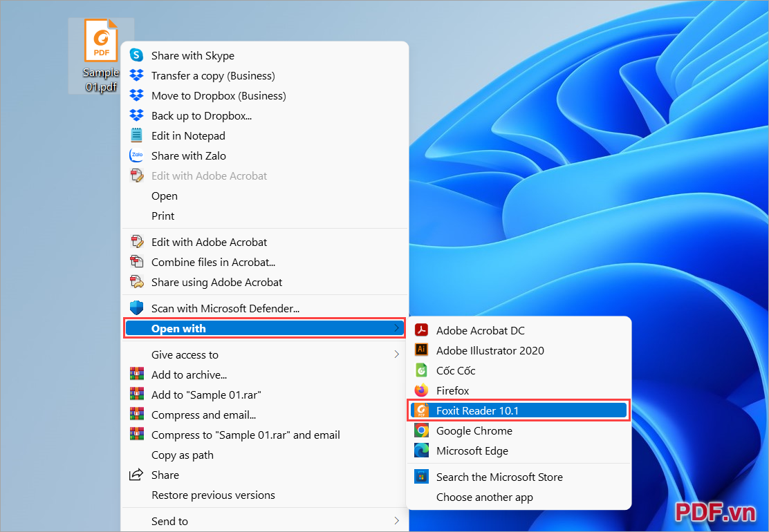The width and height of the screenshot is (769, 532).
Task: Select the Sample 01.pdf desktop file icon
Action: pos(101,55)
